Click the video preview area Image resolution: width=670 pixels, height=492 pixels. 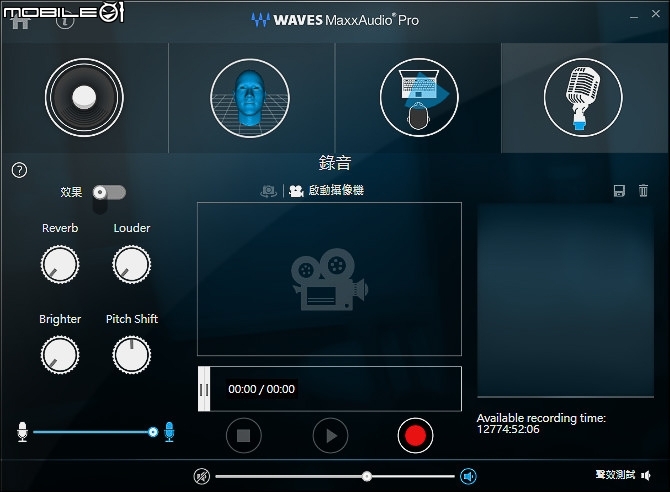(329, 279)
